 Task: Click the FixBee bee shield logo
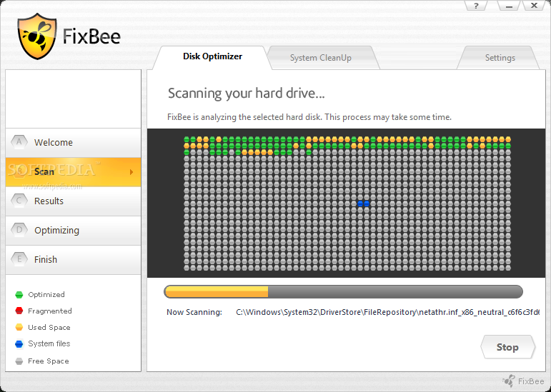(37, 36)
